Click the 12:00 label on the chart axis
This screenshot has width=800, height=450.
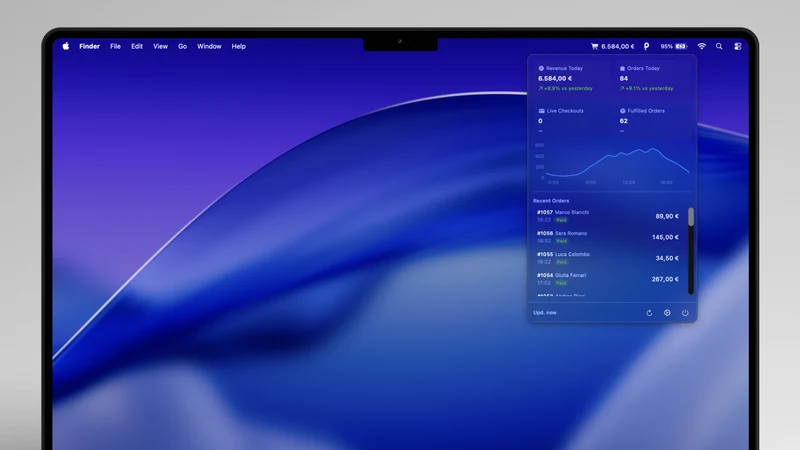point(629,183)
